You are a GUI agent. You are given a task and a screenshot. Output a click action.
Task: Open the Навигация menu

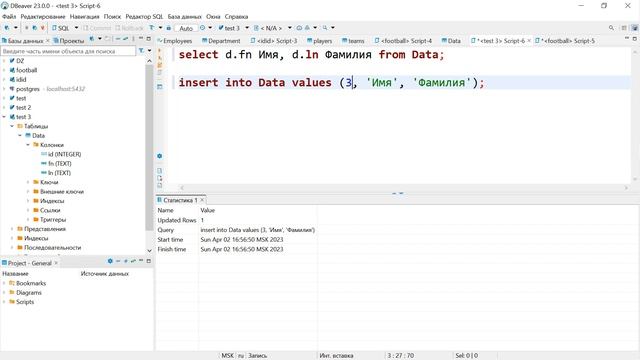tap(84, 16)
